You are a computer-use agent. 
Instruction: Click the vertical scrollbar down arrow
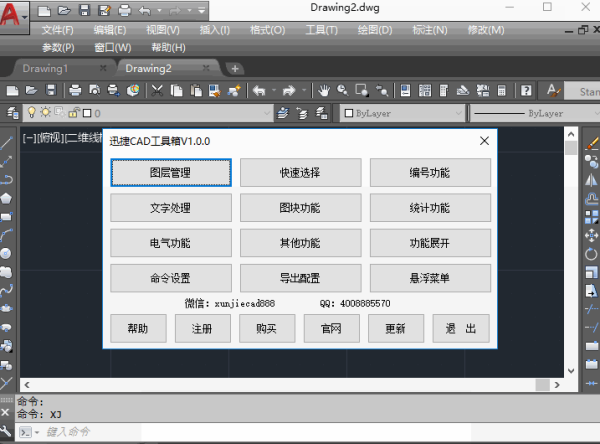[571, 371]
